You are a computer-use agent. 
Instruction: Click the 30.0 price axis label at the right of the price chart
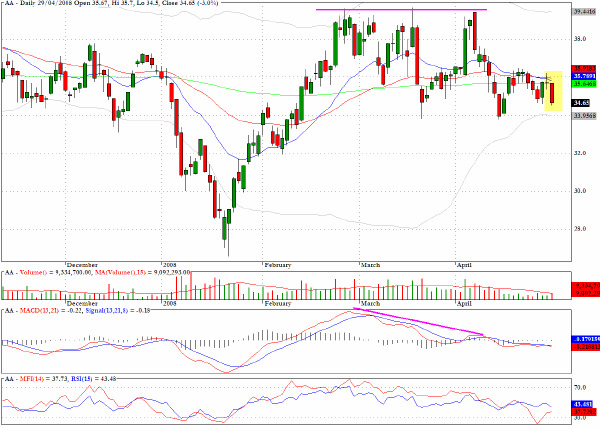[580, 190]
